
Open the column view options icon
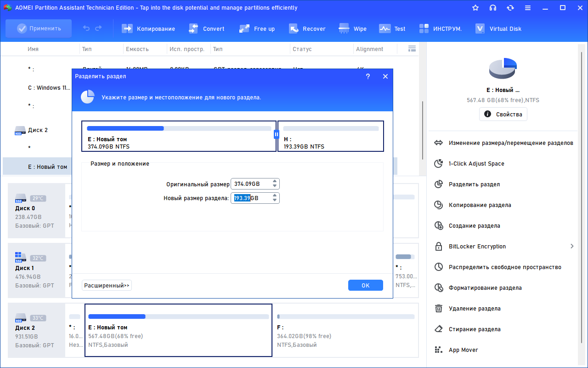(412, 49)
